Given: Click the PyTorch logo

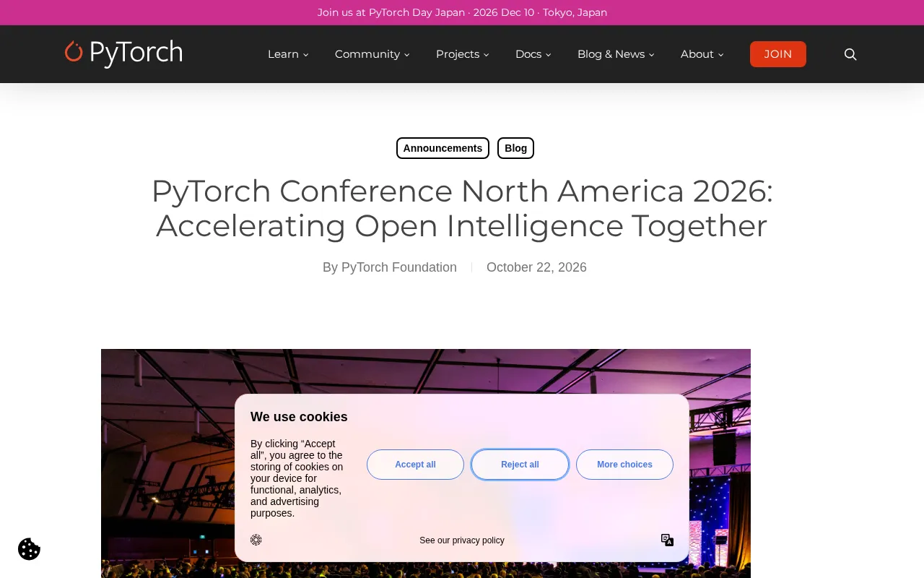Looking at the screenshot, I should (123, 53).
